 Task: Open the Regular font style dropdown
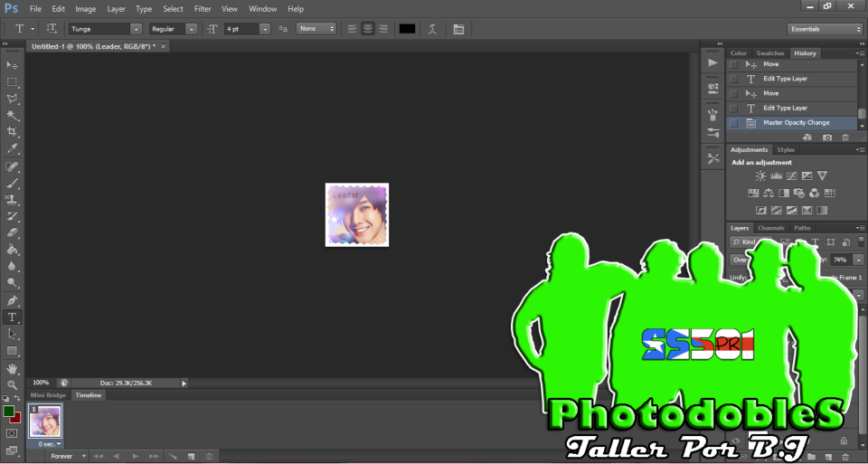click(x=192, y=29)
